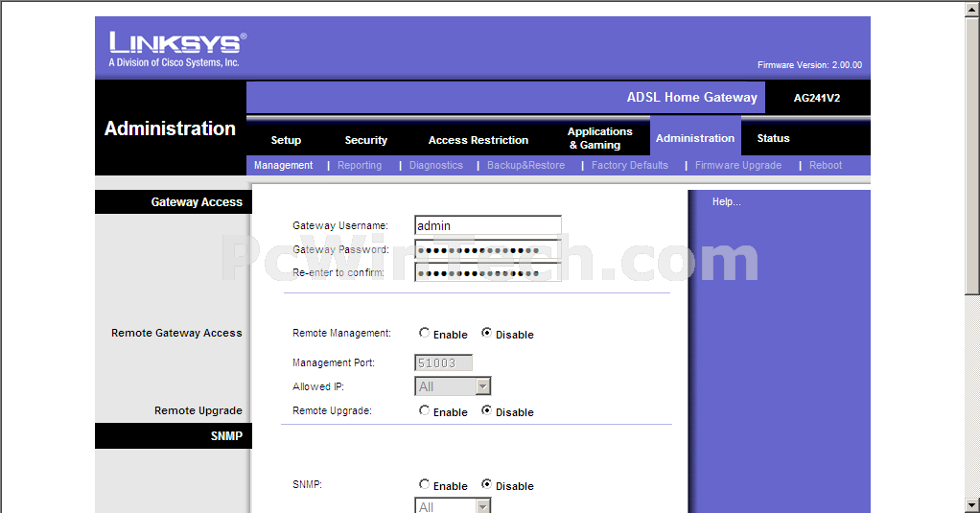
Task: Click the Allowed IP: label
Action: (318, 386)
